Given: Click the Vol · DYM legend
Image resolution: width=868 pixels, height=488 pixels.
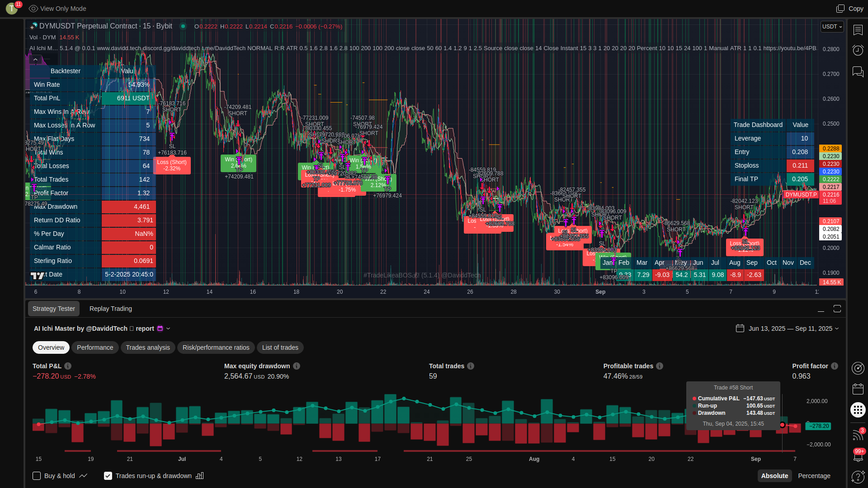Looking at the screenshot, I should click(42, 38).
